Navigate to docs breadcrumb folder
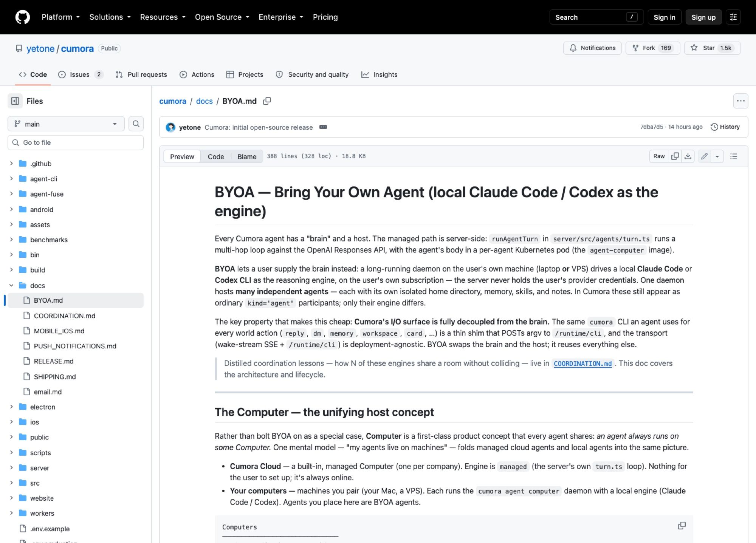This screenshot has height=543, width=756. coord(204,101)
